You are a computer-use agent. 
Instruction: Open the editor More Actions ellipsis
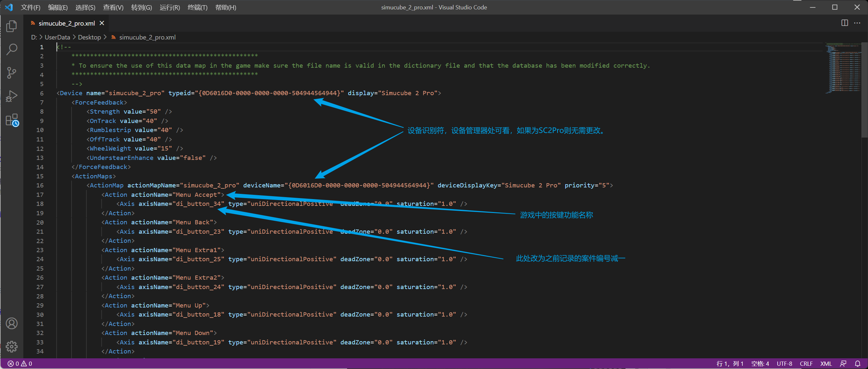point(857,23)
